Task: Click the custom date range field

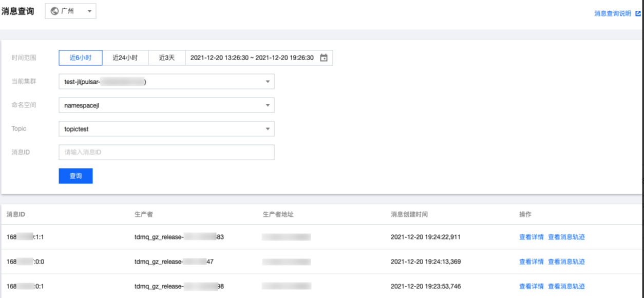Action: pos(252,58)
